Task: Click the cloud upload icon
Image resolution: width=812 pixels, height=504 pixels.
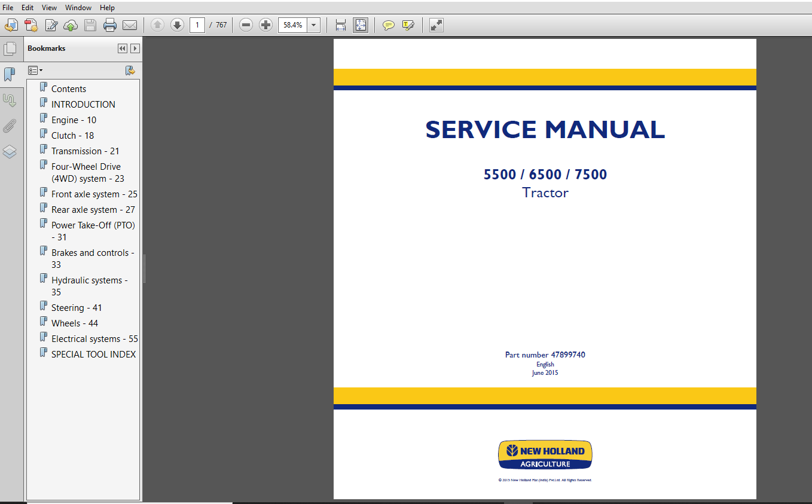Action: pyautogui.click(x=71, y=25)
